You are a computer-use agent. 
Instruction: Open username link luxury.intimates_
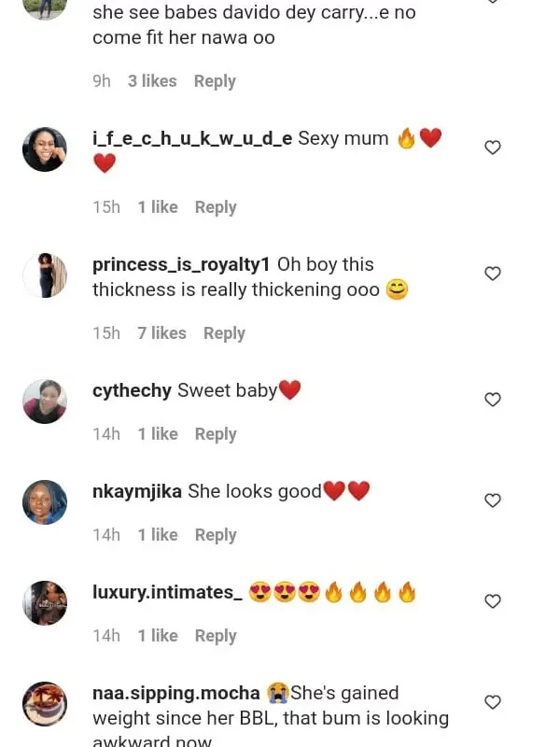click(167, 593)
